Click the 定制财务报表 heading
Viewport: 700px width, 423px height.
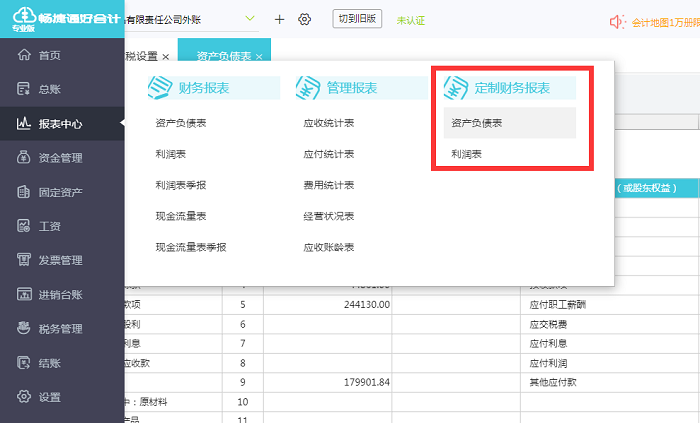(x=512, y=88)
